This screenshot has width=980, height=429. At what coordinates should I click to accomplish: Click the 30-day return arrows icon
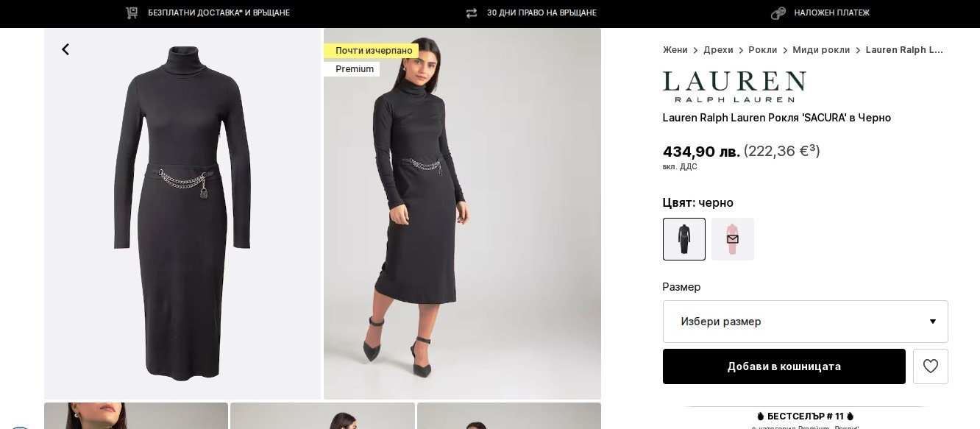point(472,13)
